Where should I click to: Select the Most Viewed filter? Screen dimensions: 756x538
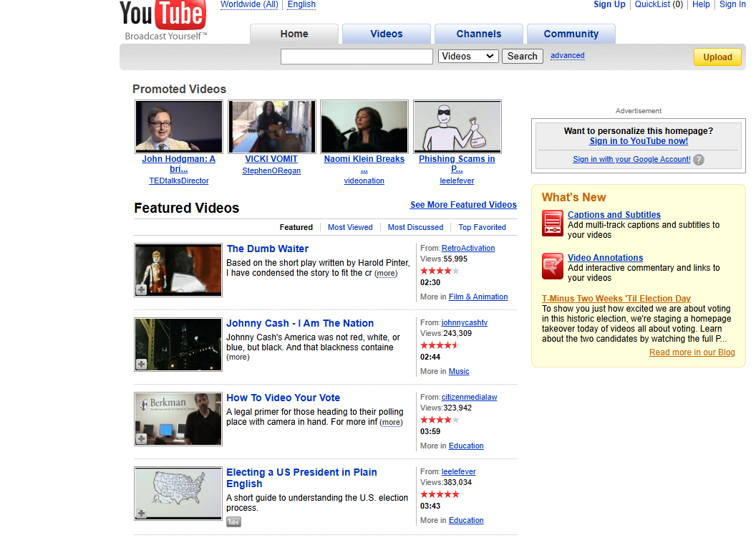point(350,227)
